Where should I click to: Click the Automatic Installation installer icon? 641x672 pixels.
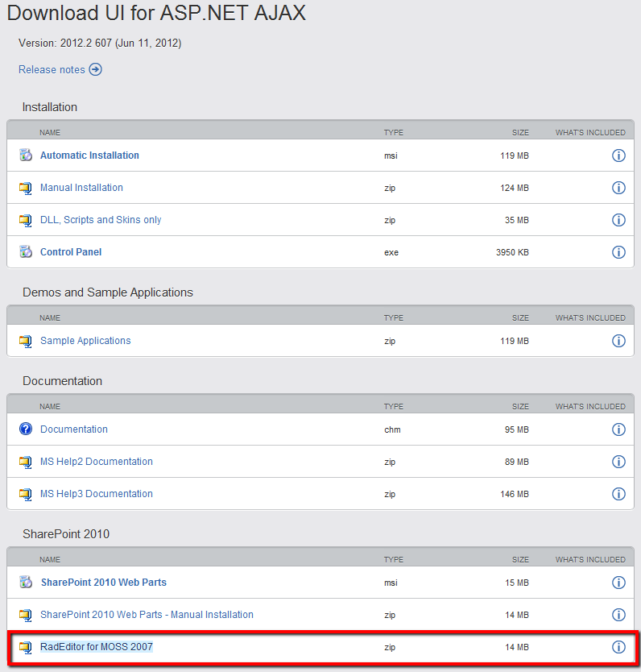tap(25, 156)
